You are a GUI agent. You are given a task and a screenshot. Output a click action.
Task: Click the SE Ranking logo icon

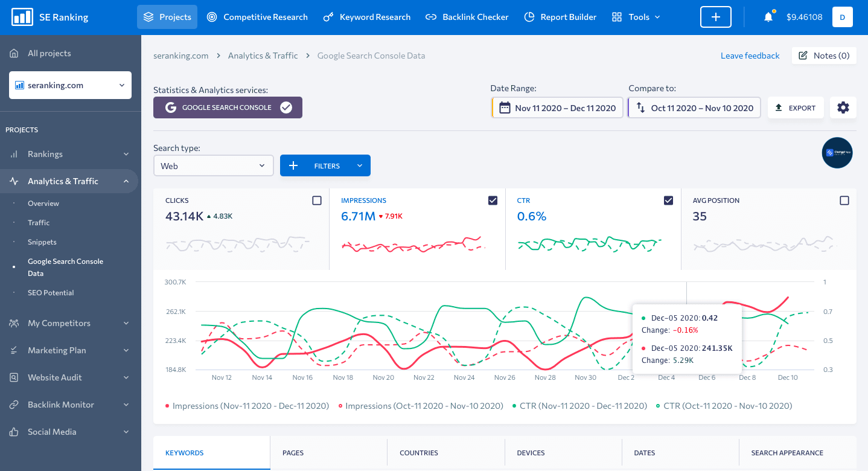click(22, 17)
